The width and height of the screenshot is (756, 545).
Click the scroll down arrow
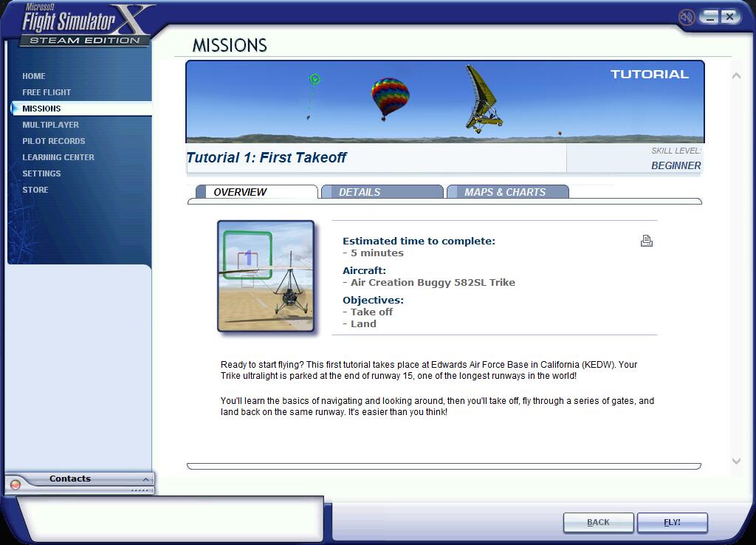[736, 461]
